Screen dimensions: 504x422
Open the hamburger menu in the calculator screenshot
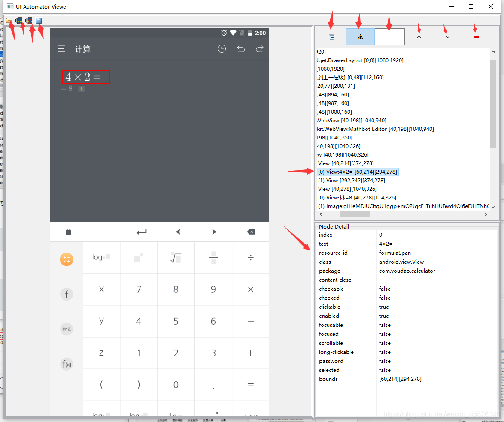click(61, 49)
